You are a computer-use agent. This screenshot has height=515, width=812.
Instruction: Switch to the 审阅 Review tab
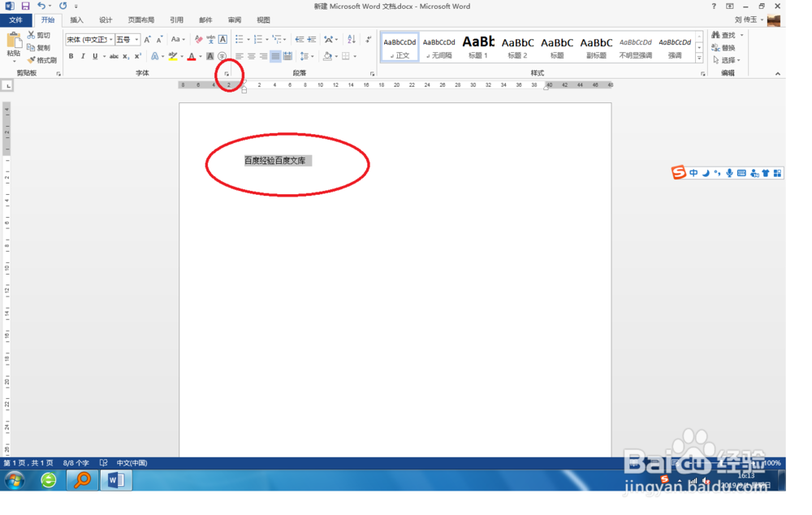pyautogui.click(x=235, y=20)
